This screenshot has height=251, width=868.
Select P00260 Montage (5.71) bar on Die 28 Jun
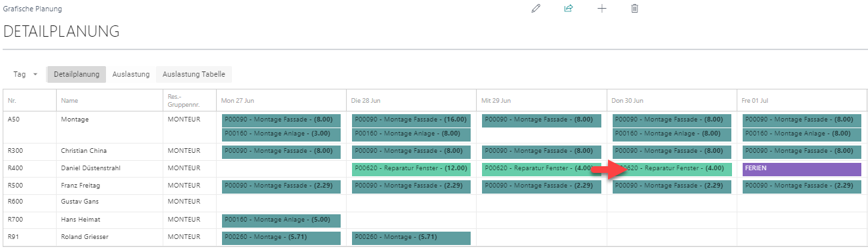click(x=411, y=238)
